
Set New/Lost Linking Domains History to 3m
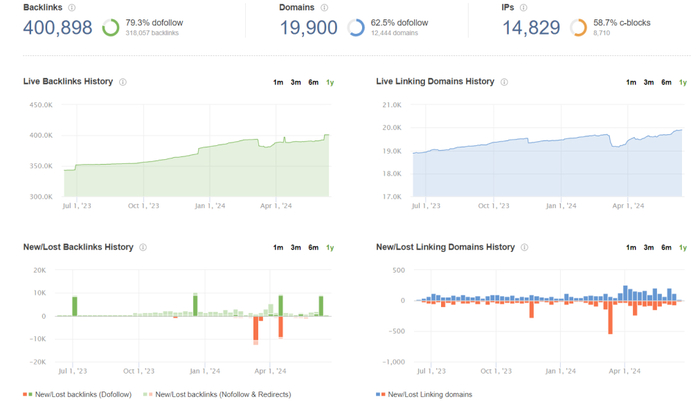coord(649,247)
